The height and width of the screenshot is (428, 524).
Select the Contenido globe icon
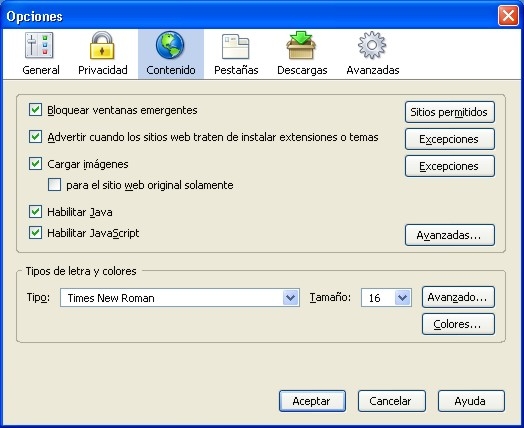point(170,45)
